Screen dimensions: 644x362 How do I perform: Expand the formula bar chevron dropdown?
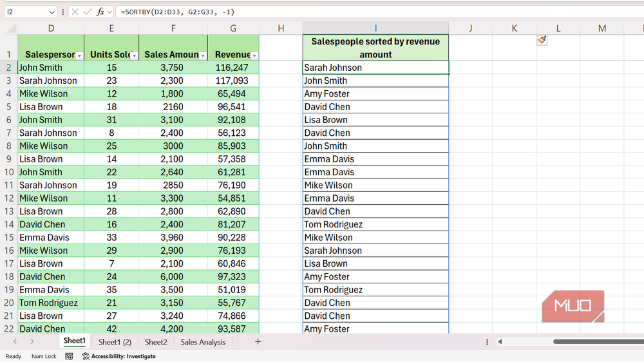(x=109, y=12)
